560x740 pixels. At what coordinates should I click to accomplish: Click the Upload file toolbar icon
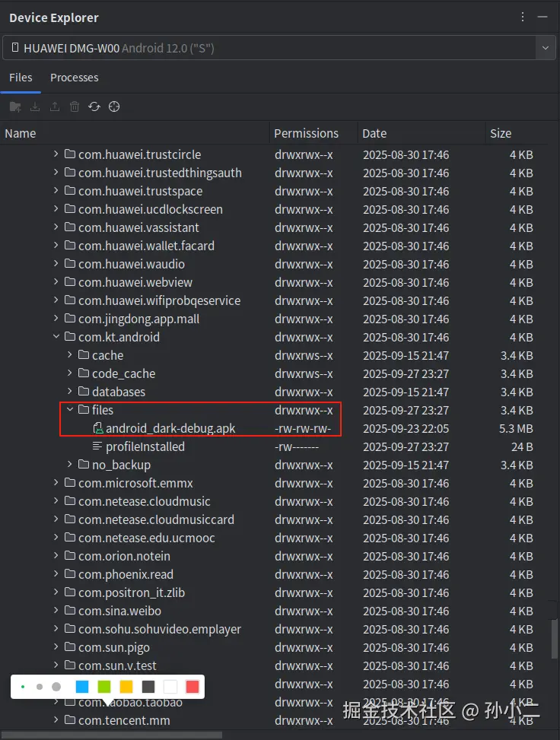pos(55,106)
